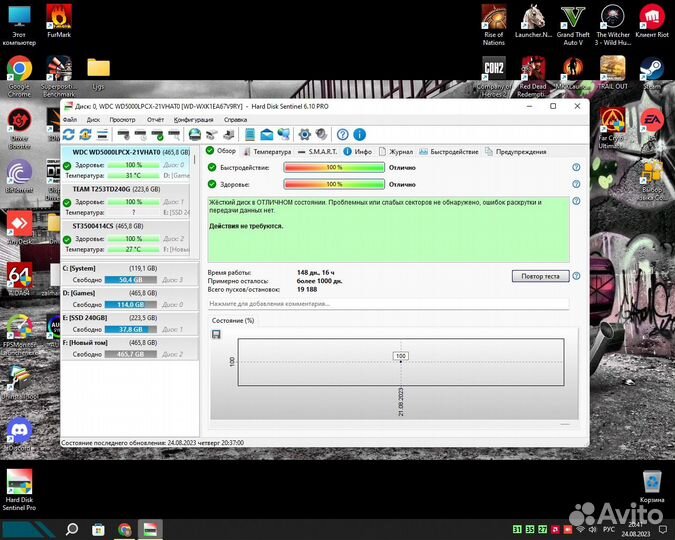
Task: Click the taskbar clock showing 20:41
Action: coord(635,529)
